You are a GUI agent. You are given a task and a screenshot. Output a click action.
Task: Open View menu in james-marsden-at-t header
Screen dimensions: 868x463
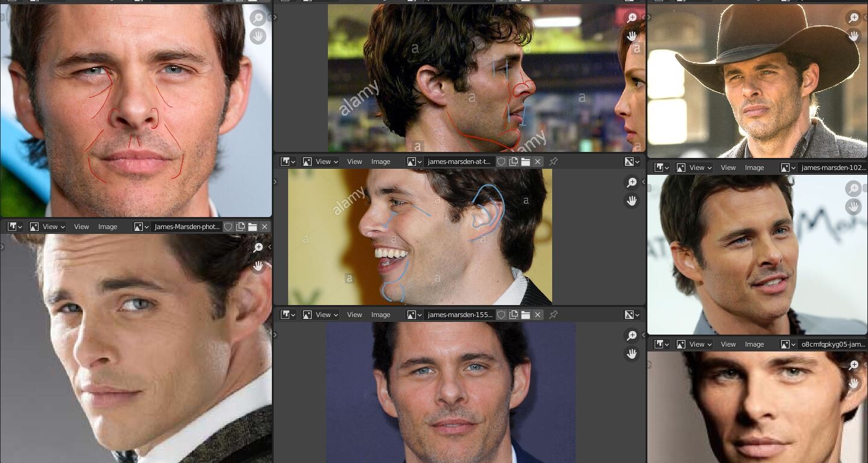point(354,162)
